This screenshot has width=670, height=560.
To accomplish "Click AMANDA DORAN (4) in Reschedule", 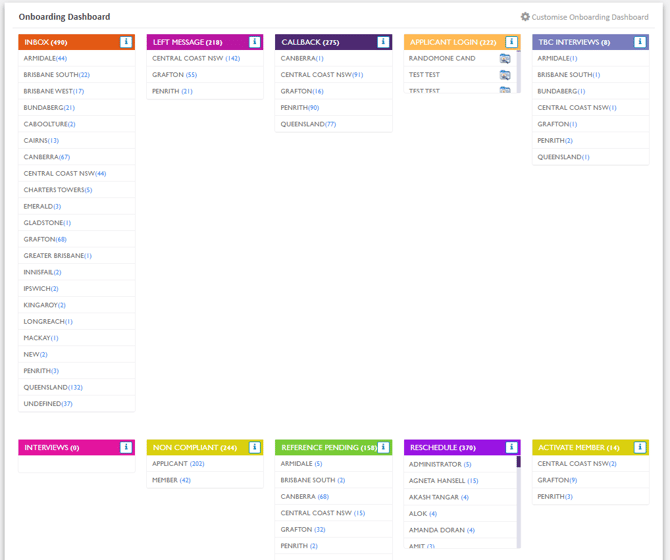I will point(442,530).
